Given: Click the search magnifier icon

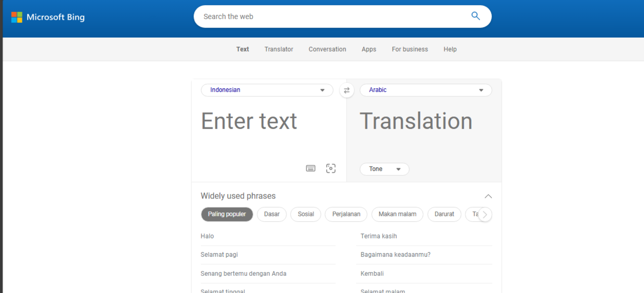Looking at the screenshot, I should (476, 16).
